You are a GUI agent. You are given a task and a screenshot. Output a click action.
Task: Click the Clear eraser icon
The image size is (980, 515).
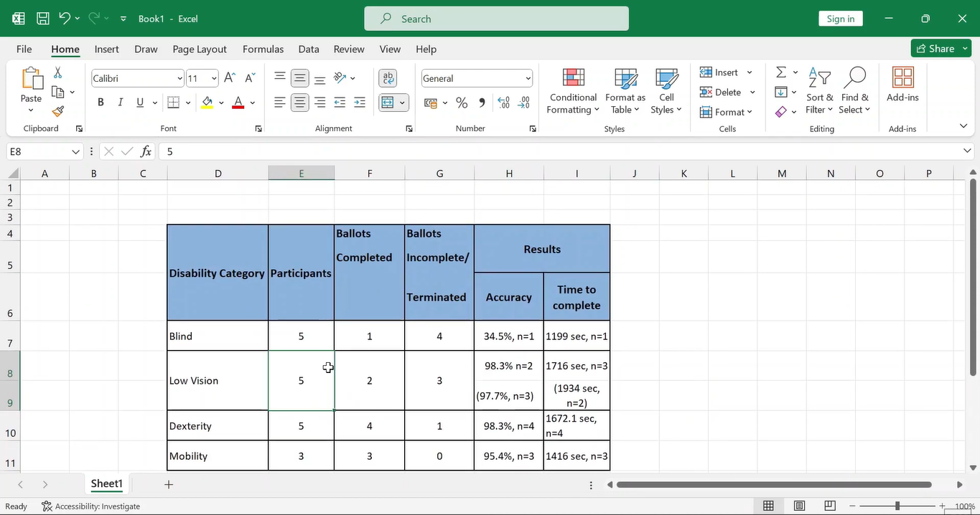click(781, 112)
